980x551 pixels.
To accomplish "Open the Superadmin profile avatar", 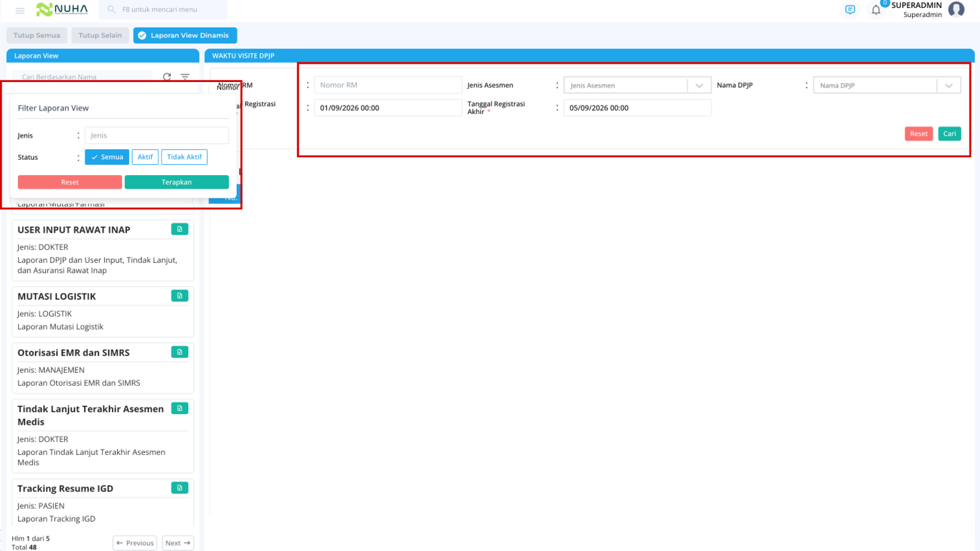I will click(x=956, y=9).
